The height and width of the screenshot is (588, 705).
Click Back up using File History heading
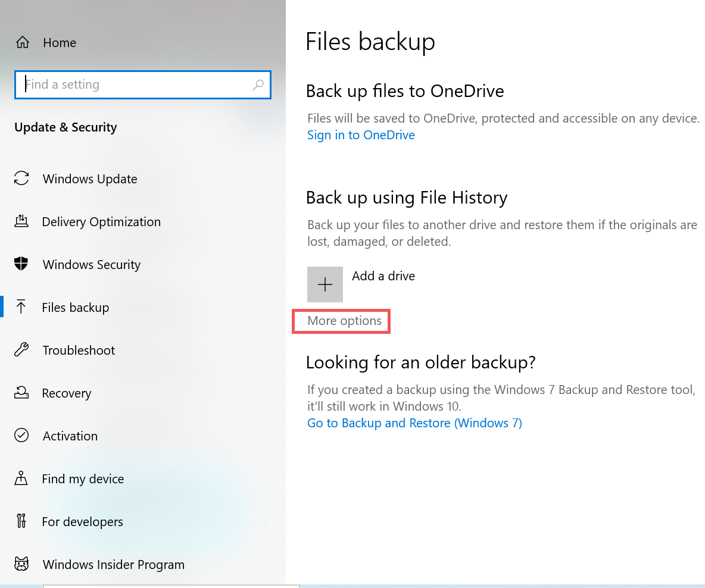coord(407,198)
